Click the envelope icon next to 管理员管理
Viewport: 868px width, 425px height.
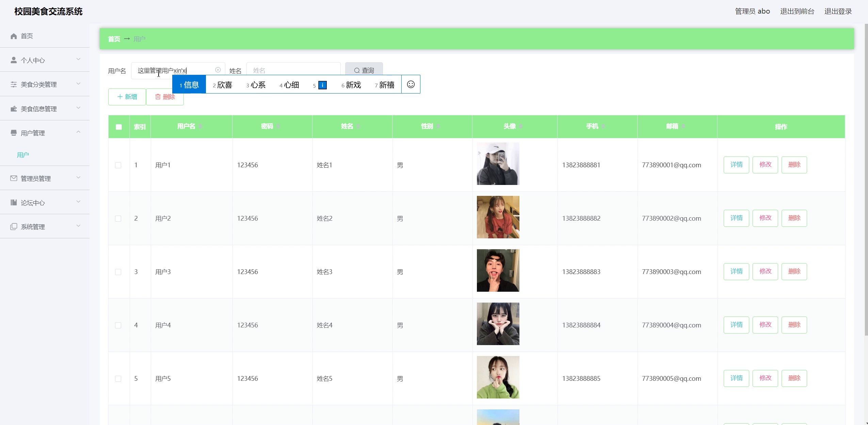click(14, 178)
